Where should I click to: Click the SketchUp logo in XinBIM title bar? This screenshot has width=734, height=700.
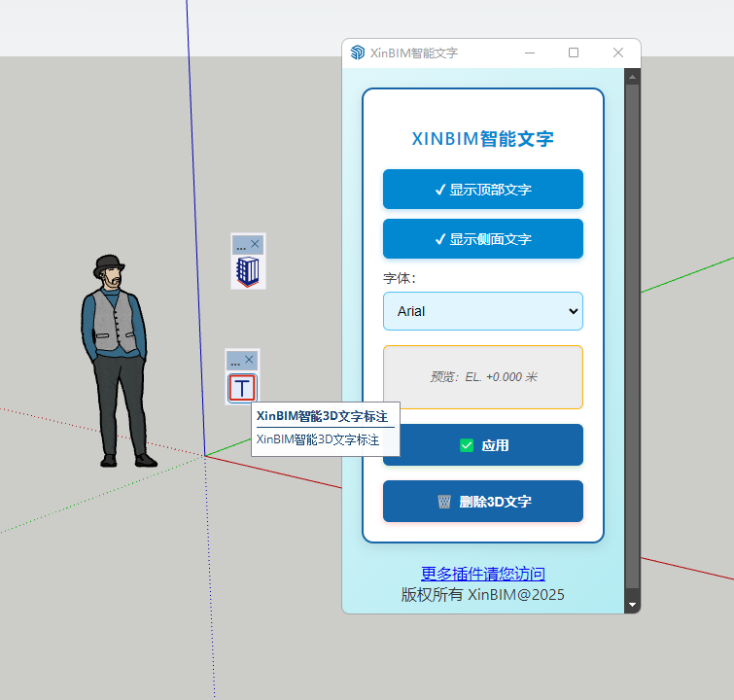pyautogui.click(x=358, y=52)
